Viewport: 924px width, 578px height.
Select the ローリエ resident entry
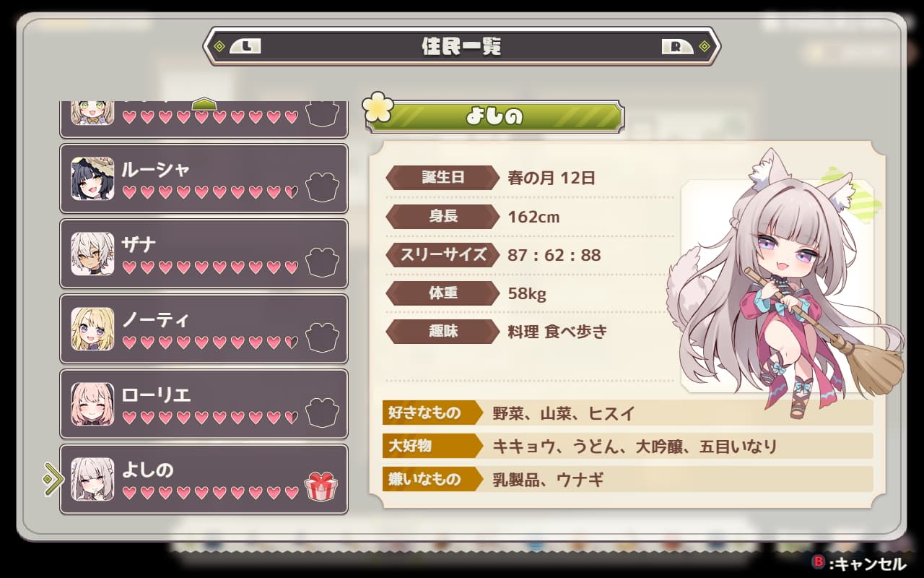point(204,404)
